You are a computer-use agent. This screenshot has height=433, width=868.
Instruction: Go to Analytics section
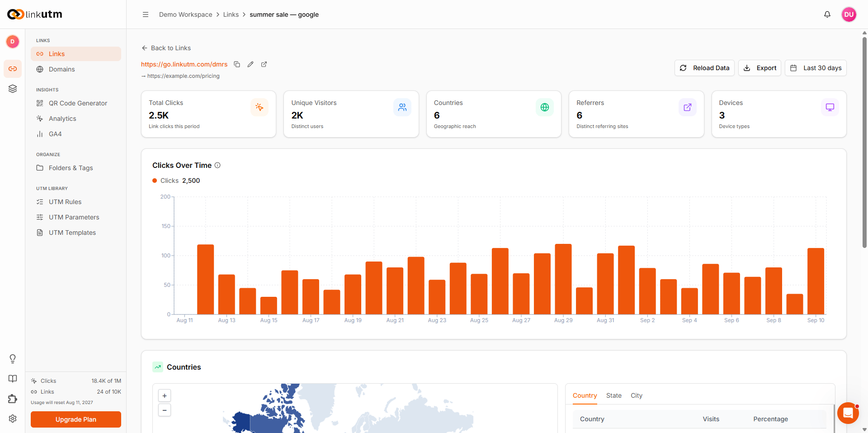[x=76, y=119]
